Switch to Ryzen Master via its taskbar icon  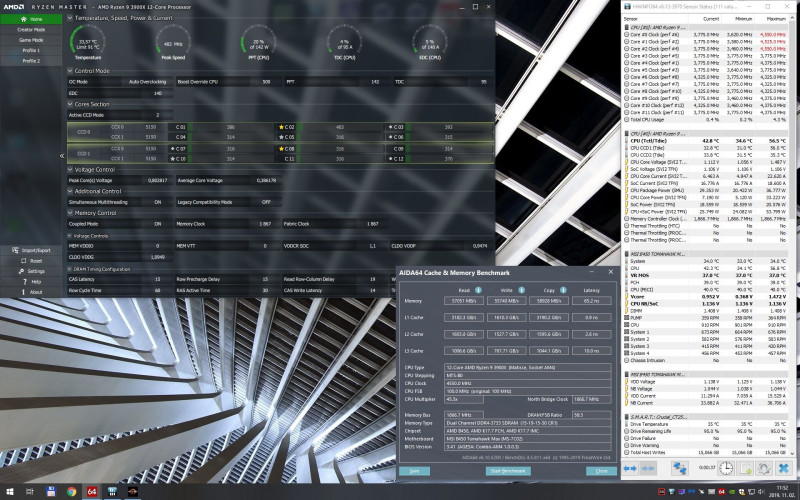[x=133, y=492]
